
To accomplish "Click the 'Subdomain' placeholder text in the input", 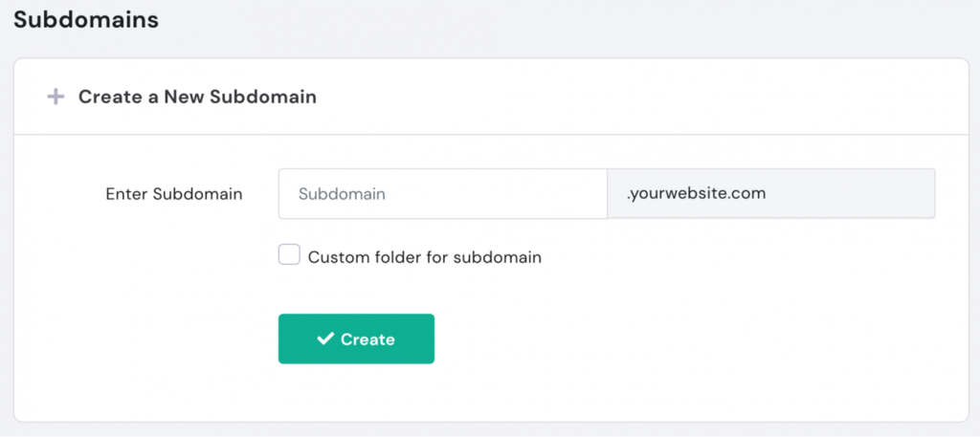I will pyautogui.click(x=342, y=194).
